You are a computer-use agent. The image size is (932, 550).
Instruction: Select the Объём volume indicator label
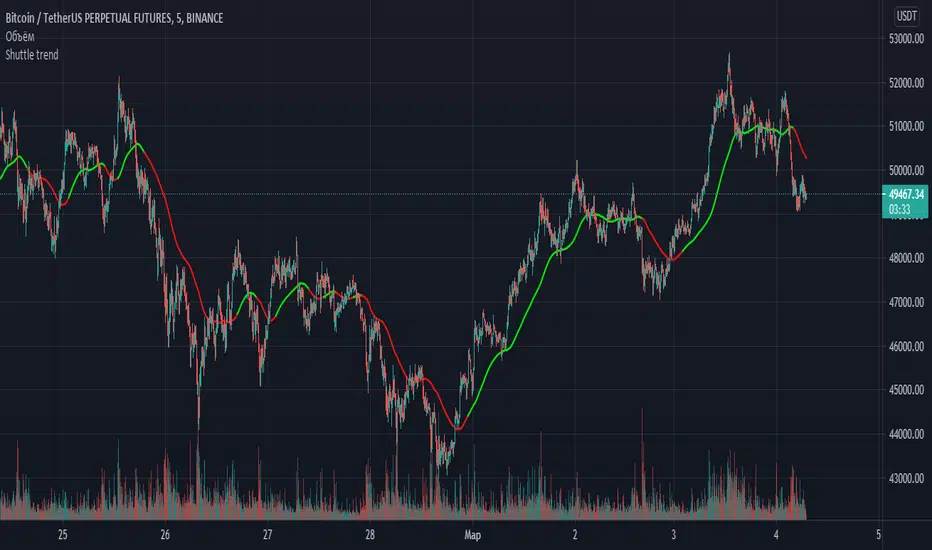pos(20,36)
